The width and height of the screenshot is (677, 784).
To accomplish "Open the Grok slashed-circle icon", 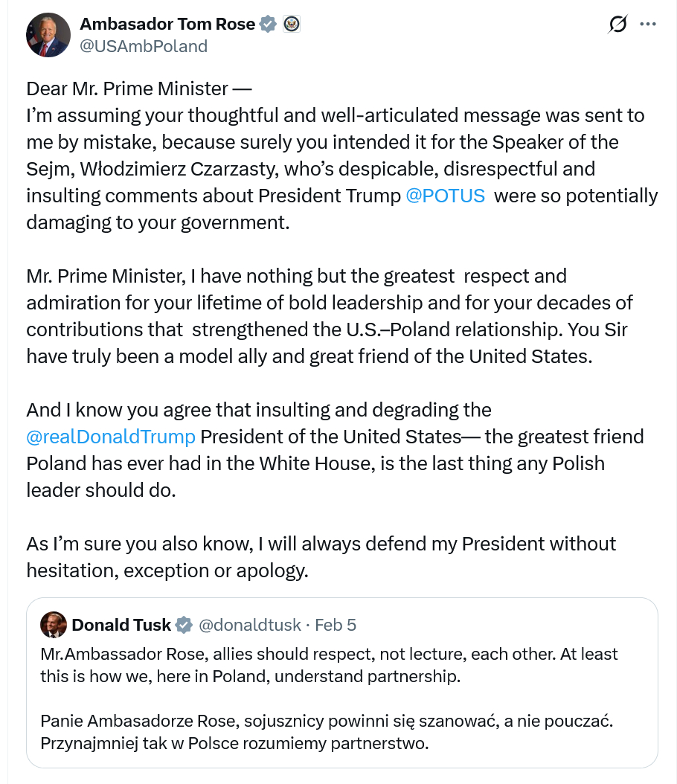I will pyautogui.click(x=617, y=25).
